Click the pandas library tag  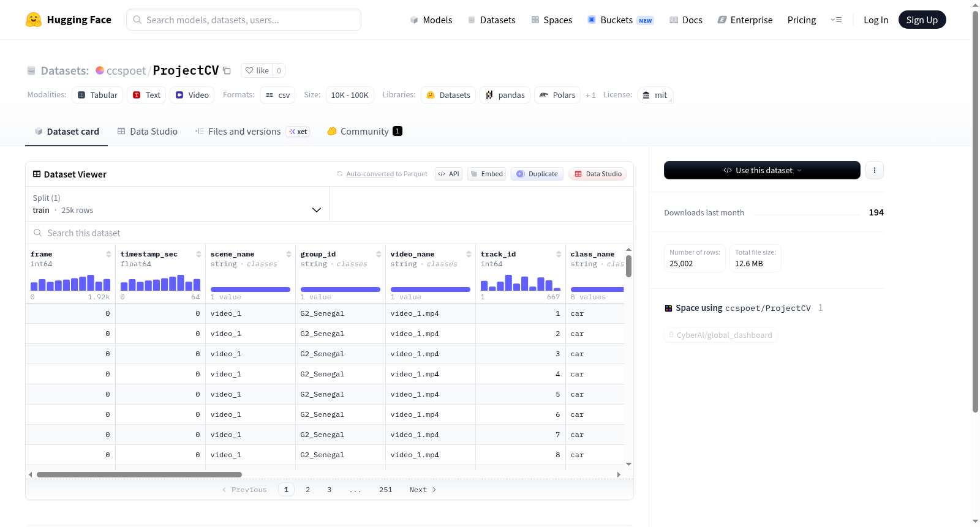point(505,95)
